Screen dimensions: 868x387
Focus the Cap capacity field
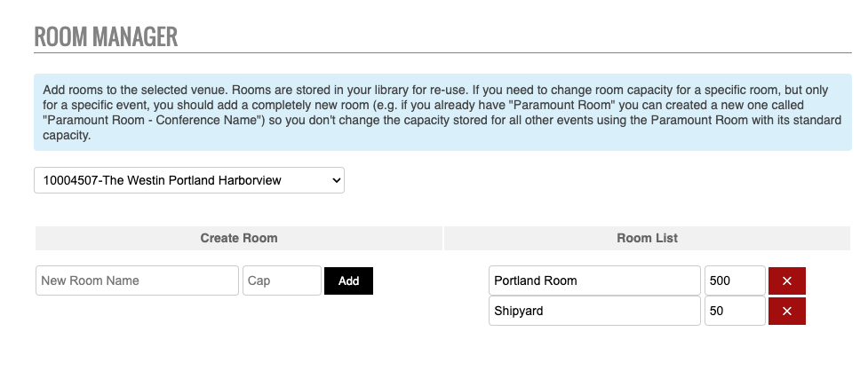tap(282, 280)
